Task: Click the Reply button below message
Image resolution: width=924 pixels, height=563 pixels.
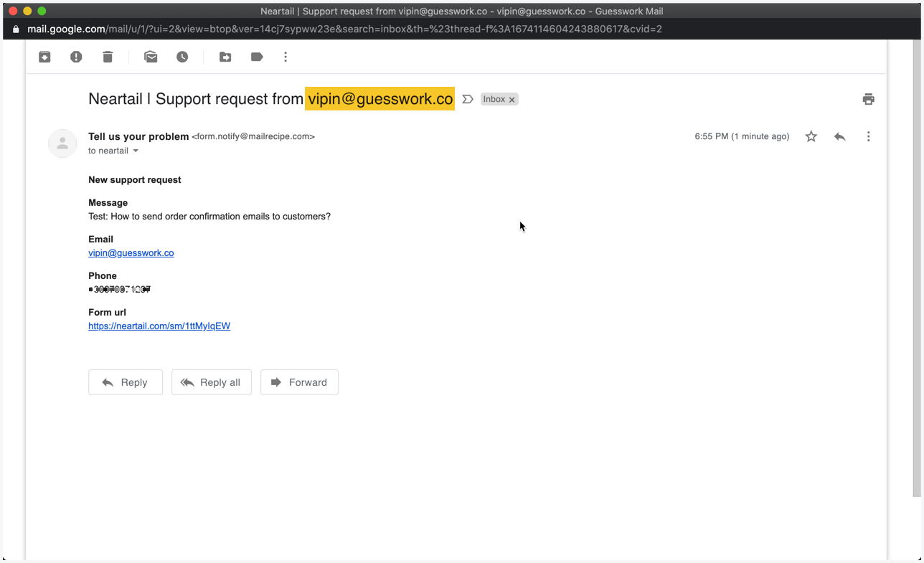Action: [126, 382]
